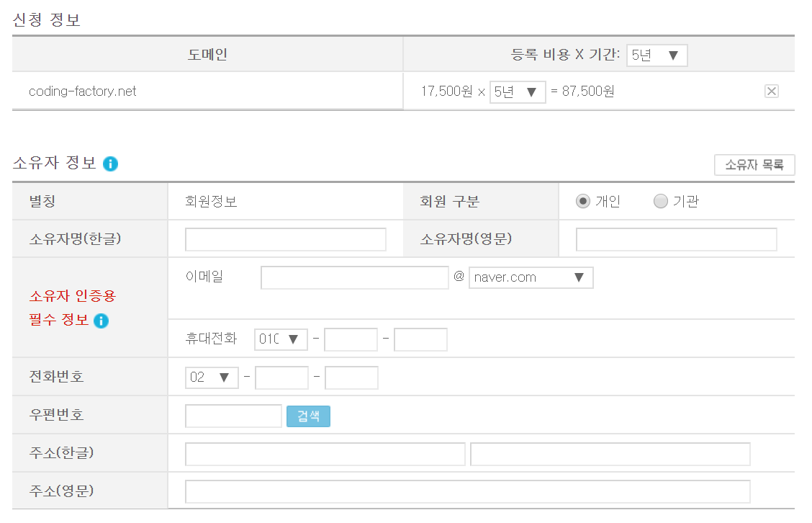The height and width of the screenshot is (523, 812).
Task: Click the first 주소(한글) address input field
Action: (325, 454)
